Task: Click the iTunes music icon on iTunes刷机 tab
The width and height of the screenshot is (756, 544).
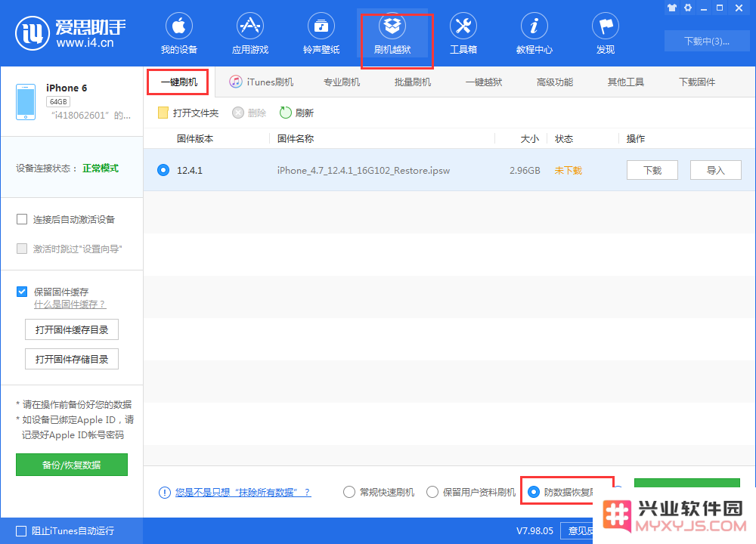Action: [236, 82]
